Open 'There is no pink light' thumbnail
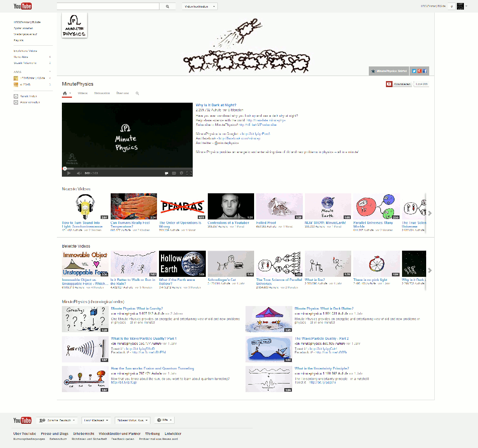This screenshot has width=478, height=448. 376,264
